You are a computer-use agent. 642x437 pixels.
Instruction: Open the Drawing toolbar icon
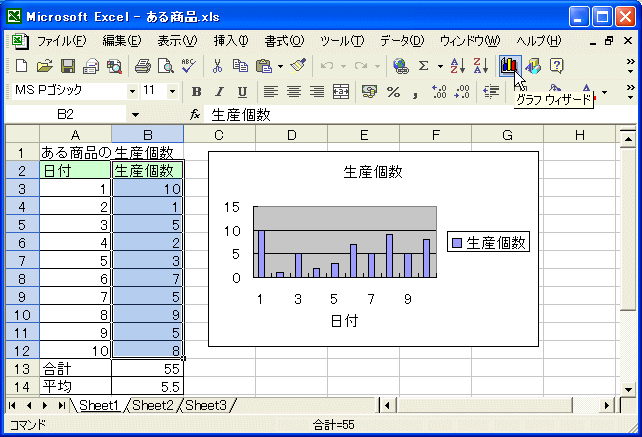[x=533, y=66]
